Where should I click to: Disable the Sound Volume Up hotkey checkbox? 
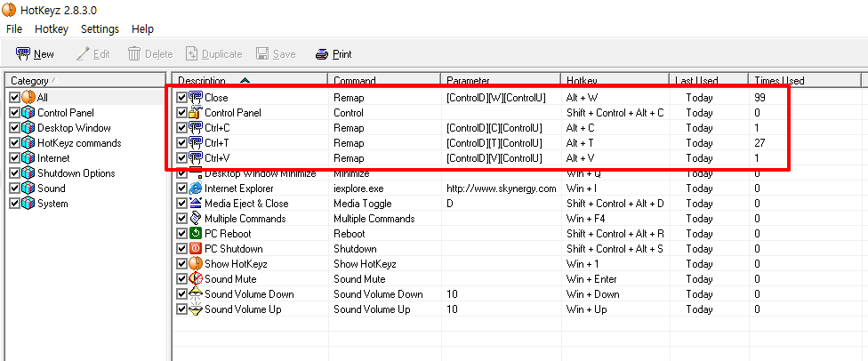182,309
